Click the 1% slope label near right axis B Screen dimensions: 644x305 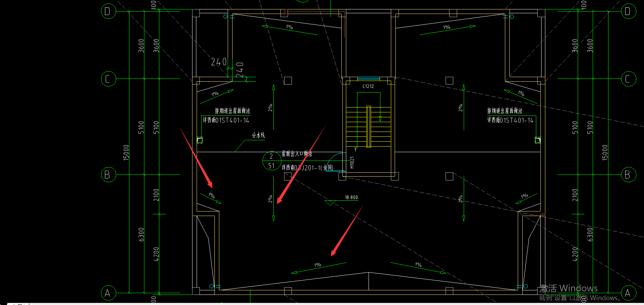point(524,196)
